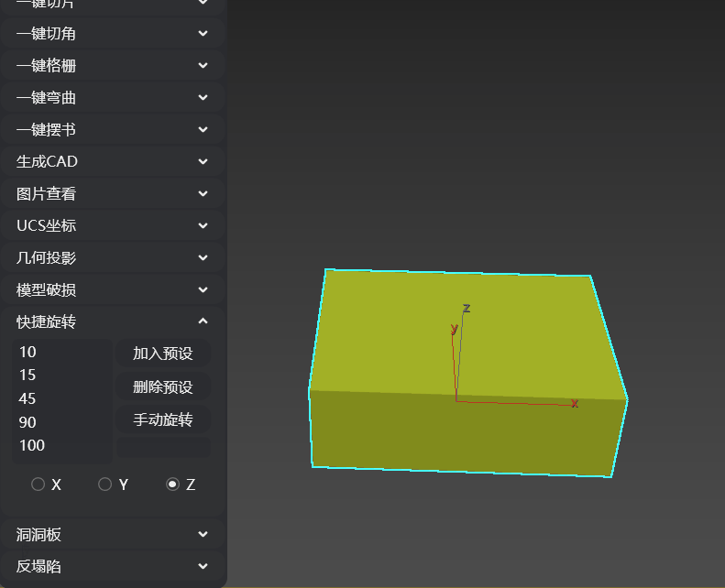Open the 几何投影 panel header
Screen dimensions: 725x588
(113, 257)
